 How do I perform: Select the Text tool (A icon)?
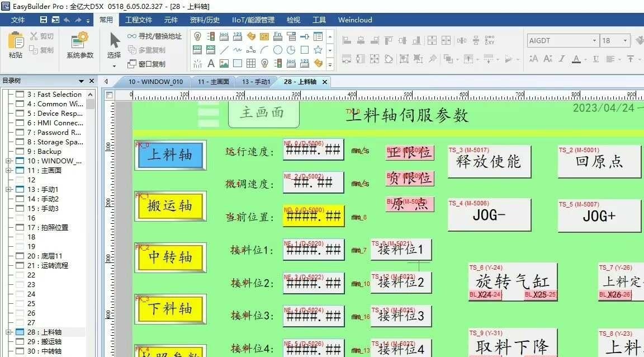(x=211, y=63)
